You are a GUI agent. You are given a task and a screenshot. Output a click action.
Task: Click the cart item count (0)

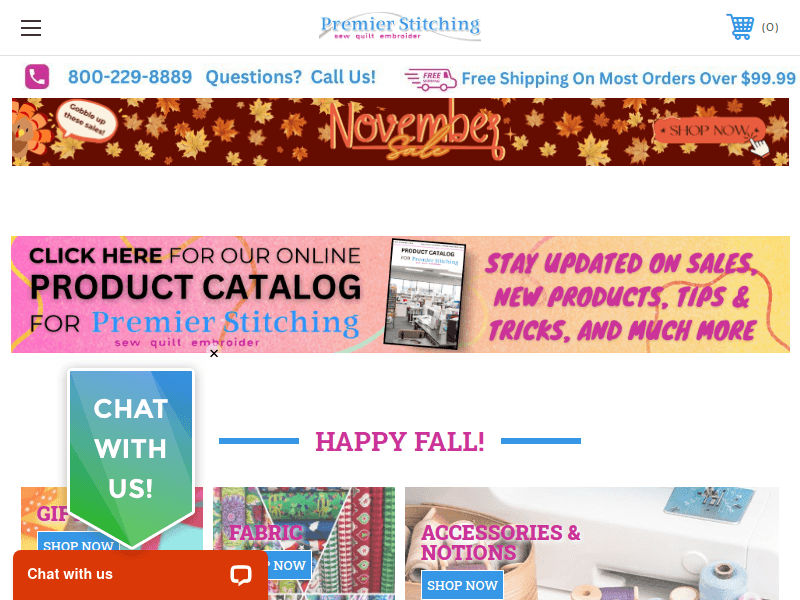[x=770, y=27]
